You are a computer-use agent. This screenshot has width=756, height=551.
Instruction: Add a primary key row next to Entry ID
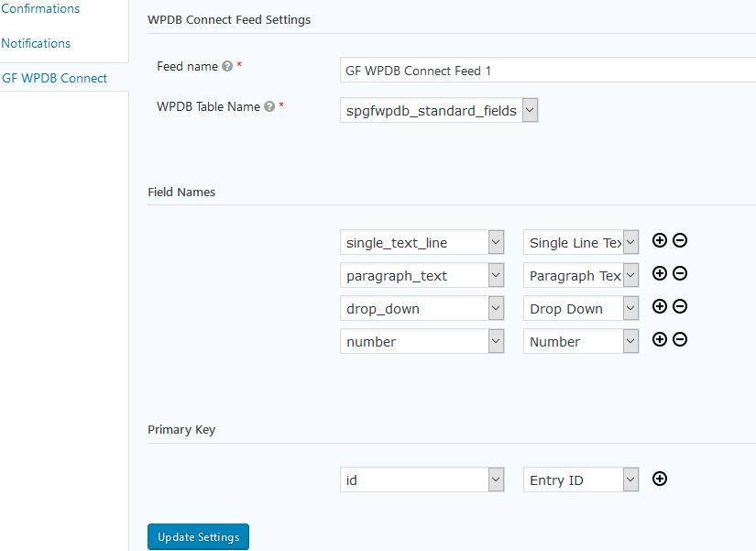(659, 479)
